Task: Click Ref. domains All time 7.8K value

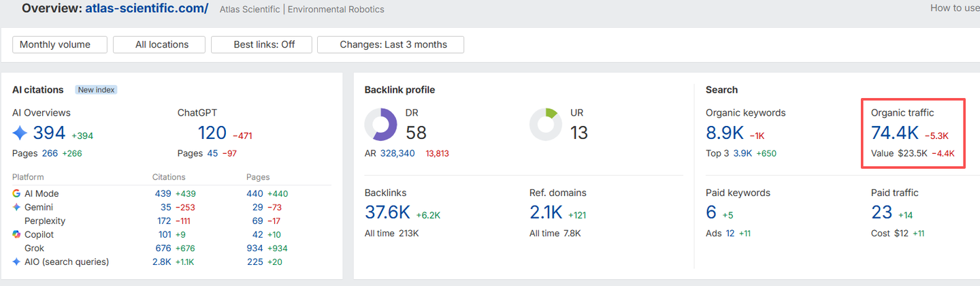Action: 573,233
